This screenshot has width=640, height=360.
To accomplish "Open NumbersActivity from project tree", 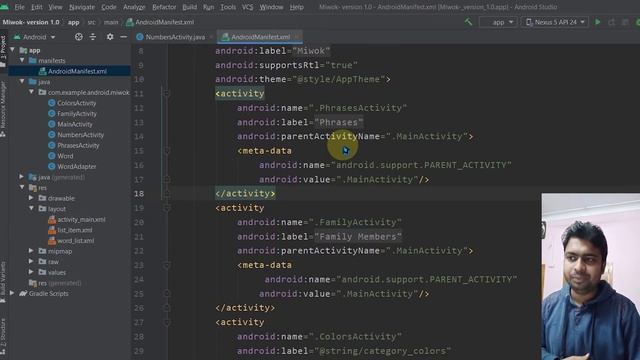I will pos(80,135).
